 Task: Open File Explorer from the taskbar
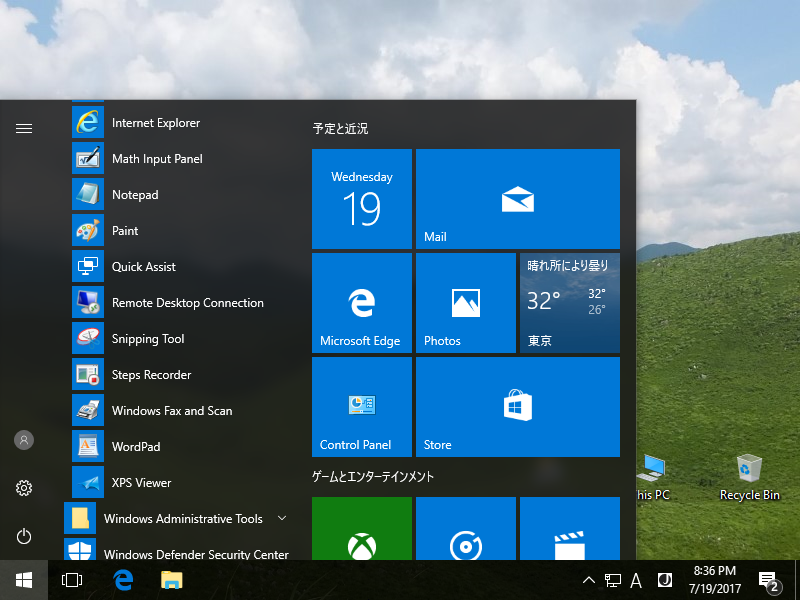click(172, 580)
